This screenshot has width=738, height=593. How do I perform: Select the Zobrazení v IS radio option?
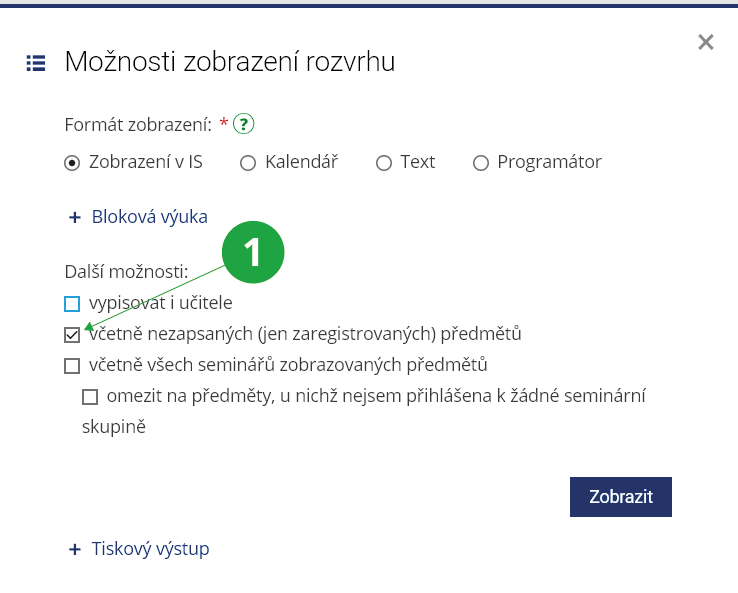click(x=72, y=163)
